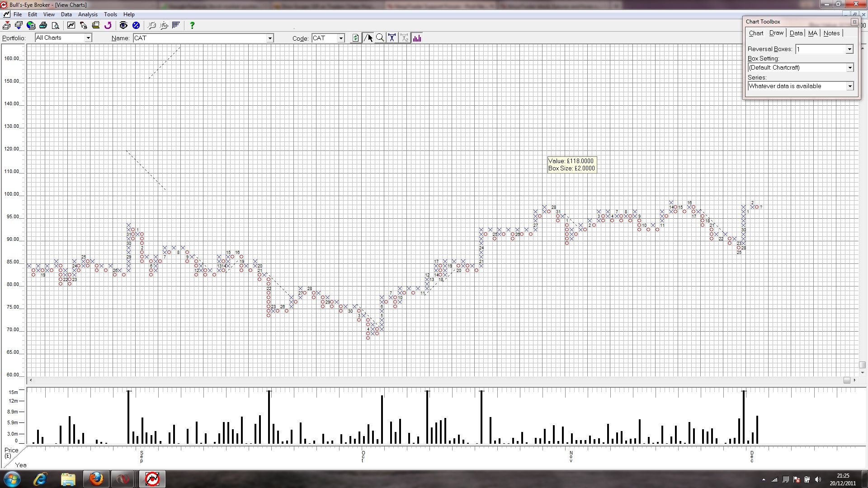
Task: Expand the Portfolio All Charts dropdown
Action: [x=88, y=38]
